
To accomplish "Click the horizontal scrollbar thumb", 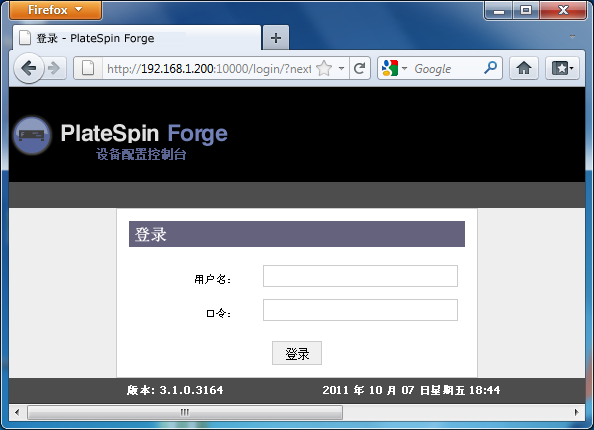I will click(x=185, y=412).
